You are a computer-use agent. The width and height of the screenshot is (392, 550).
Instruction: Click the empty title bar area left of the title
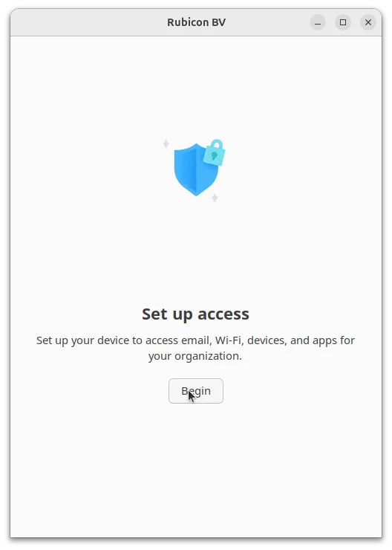click(88, 22)
